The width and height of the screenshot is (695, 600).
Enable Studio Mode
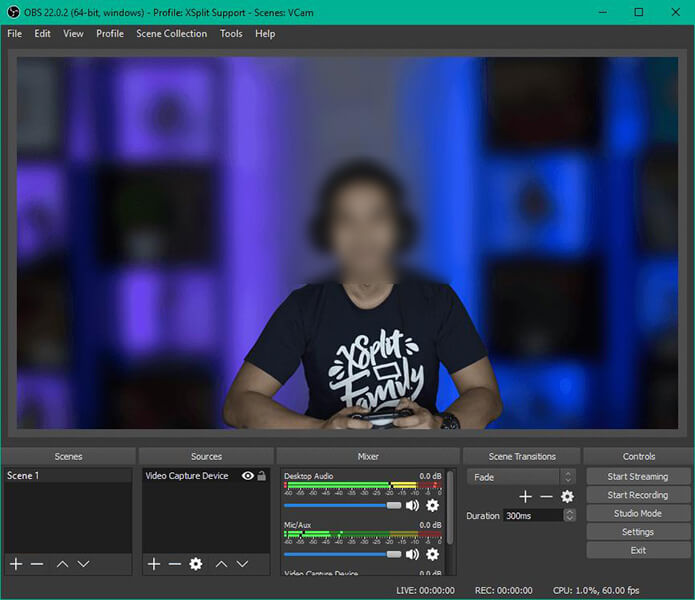(638, 513)
